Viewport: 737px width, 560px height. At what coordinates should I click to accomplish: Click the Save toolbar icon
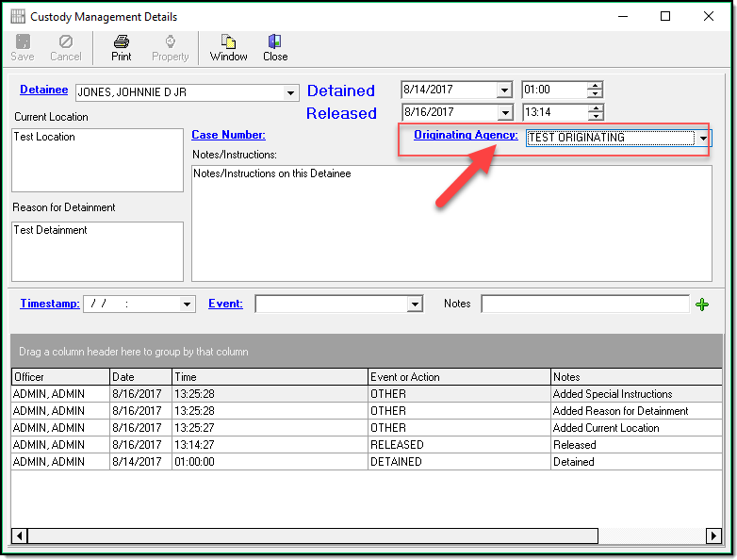pos(23,42)
